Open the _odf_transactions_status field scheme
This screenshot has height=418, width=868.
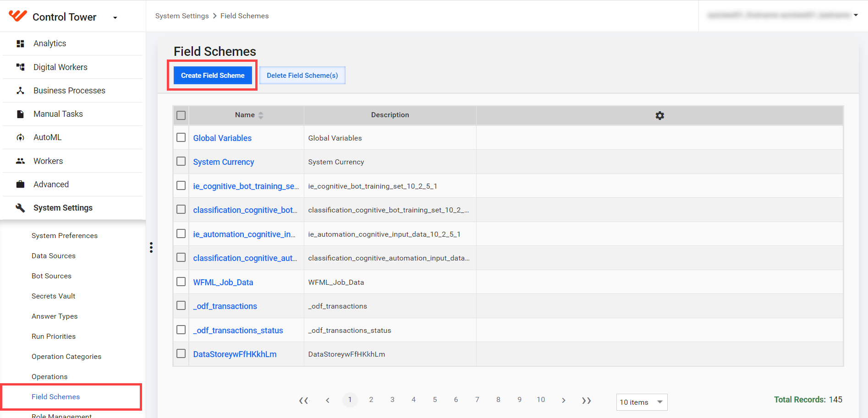(x=238, y=331)
